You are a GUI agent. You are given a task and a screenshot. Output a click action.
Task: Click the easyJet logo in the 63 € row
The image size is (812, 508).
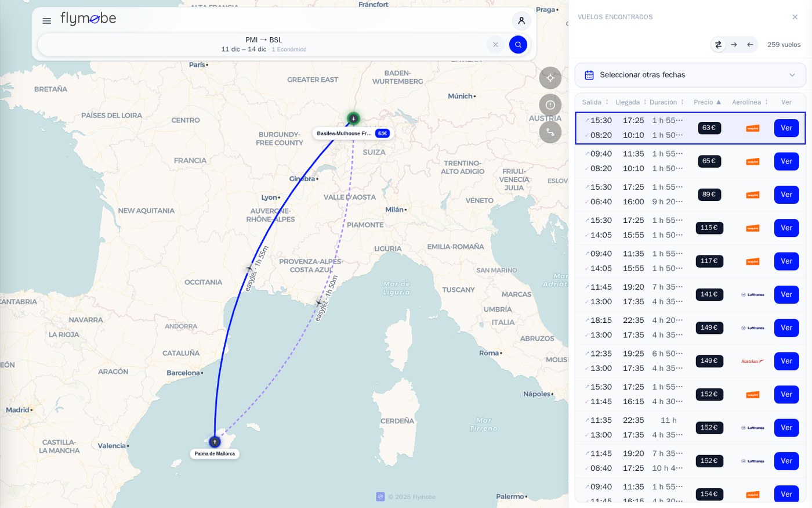tap(753, 128)
